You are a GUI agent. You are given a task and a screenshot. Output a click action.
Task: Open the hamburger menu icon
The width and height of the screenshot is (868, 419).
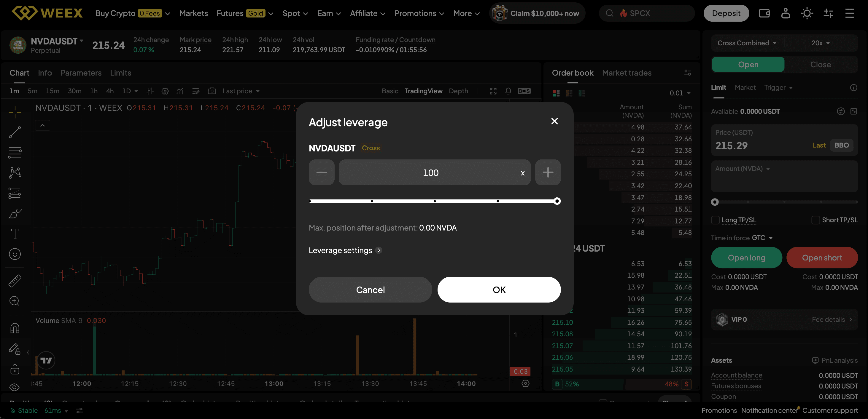(850, 13)
